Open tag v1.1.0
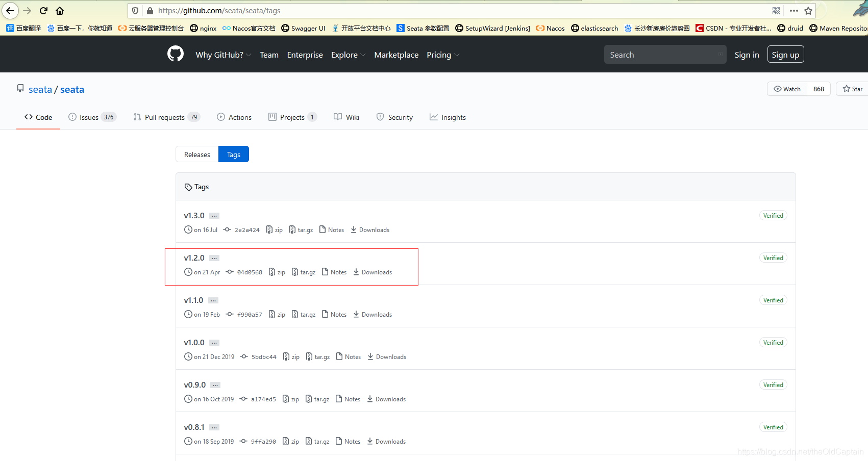The height and width of the screenshot is (461, 868). (193, 300)
